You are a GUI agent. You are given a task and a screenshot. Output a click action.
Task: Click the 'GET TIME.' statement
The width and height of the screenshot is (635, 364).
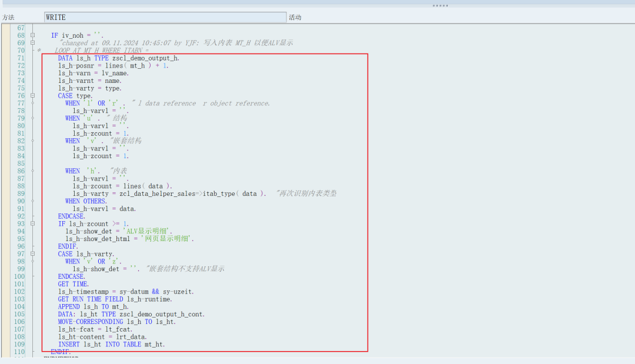73,284
